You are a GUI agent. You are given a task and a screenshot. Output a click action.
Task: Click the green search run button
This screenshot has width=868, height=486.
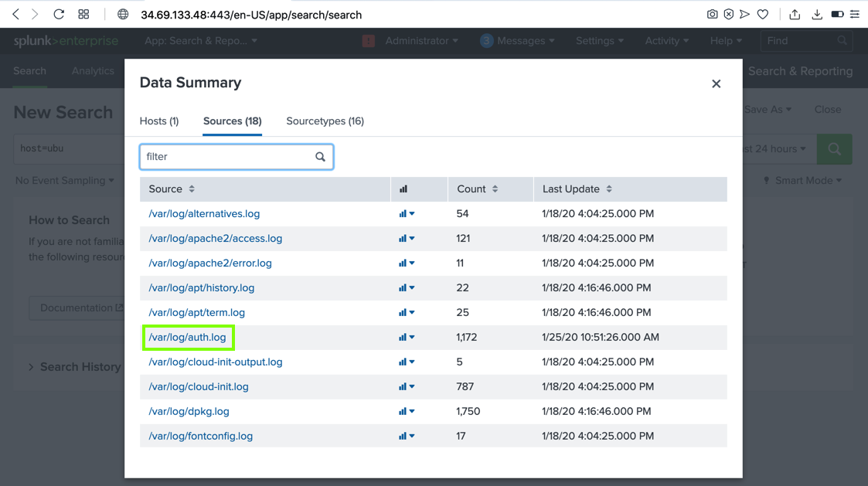834,149
